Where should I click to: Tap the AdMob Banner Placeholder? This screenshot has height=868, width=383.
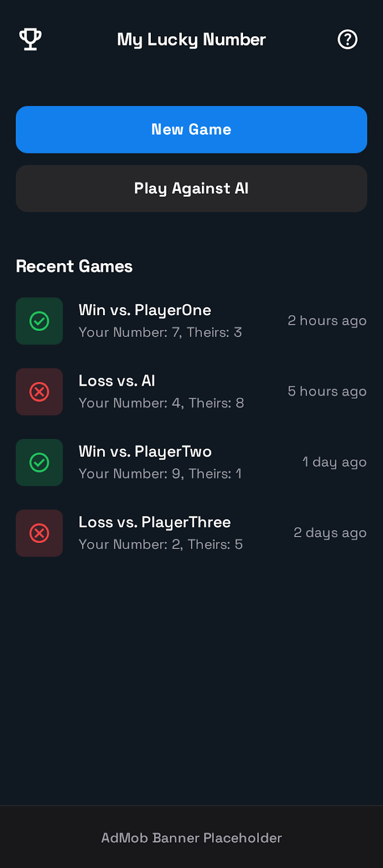[x=191, y=837]
